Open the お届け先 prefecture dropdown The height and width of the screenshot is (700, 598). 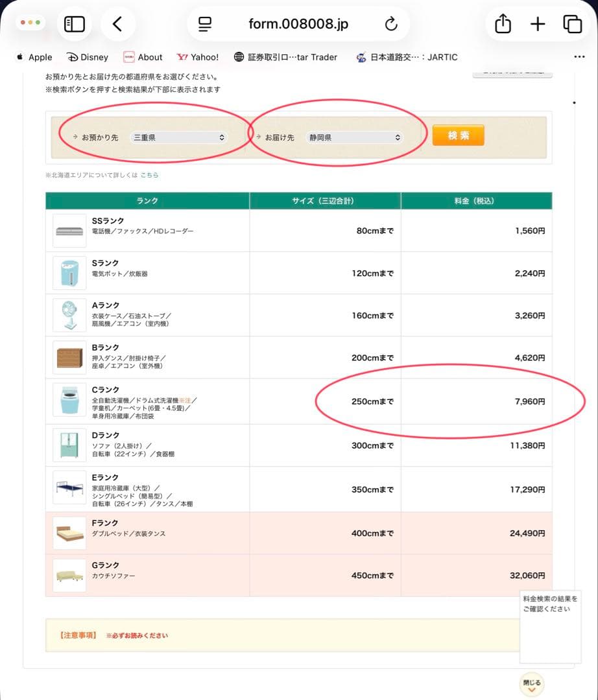353,137
